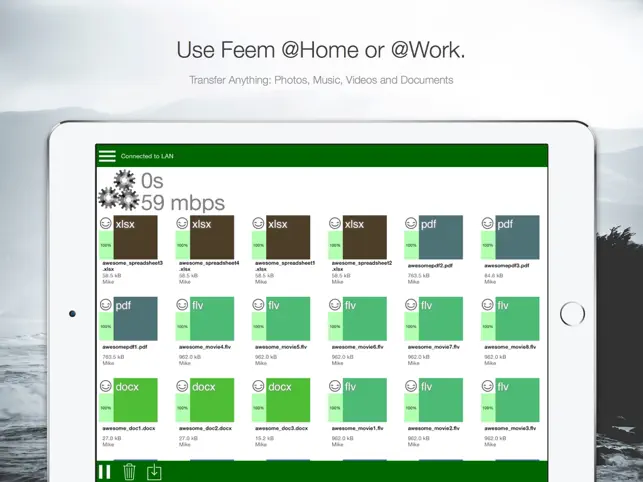Click smiley icon on awesome_doc2.docx tile

point(182,386)
